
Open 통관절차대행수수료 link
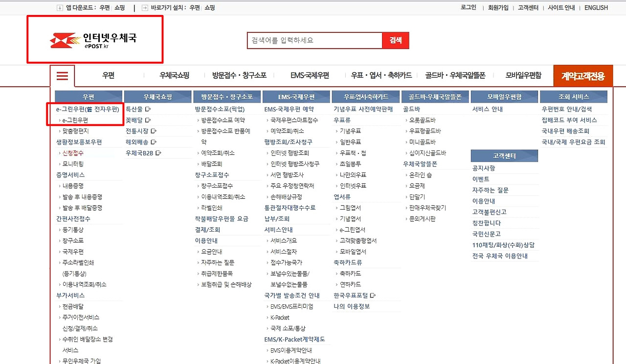click(x=290, y=208)
